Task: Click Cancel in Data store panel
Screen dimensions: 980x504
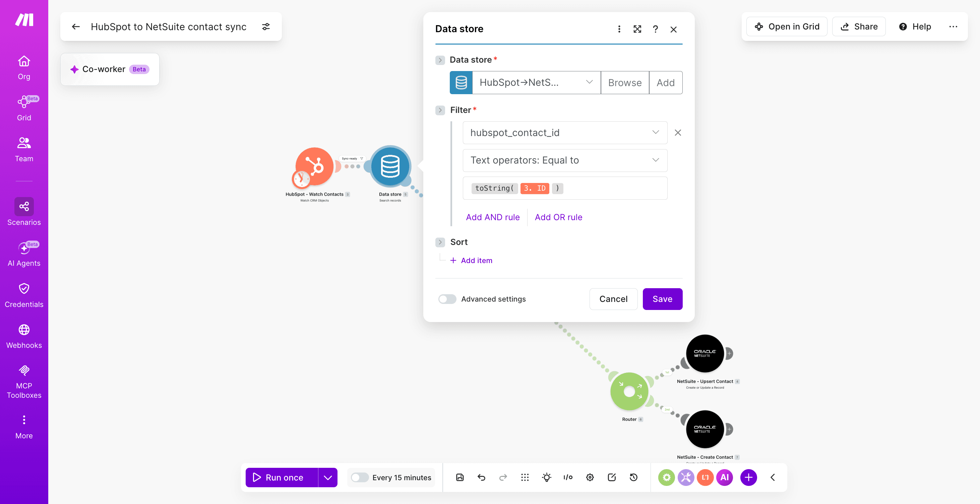Action: coord(613,299)
